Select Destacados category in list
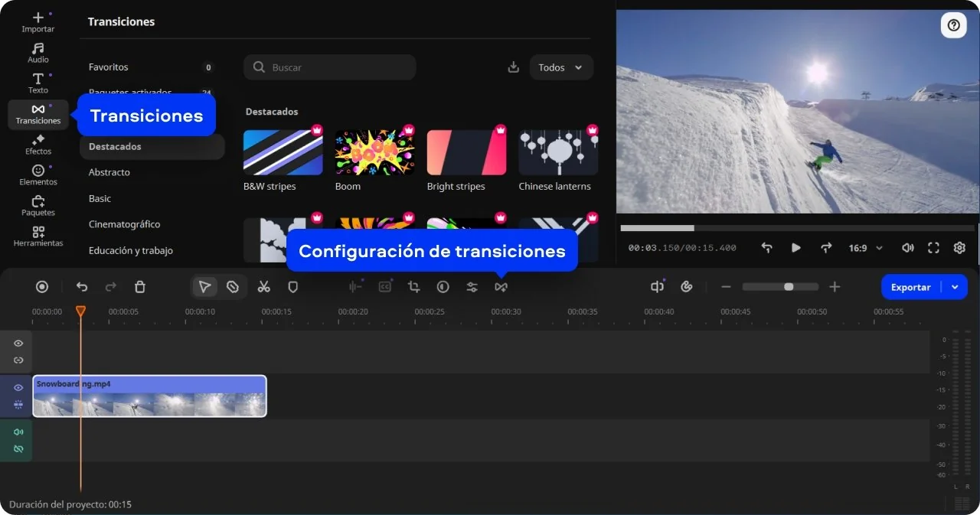The image size is (980, 515). point(152,146)
